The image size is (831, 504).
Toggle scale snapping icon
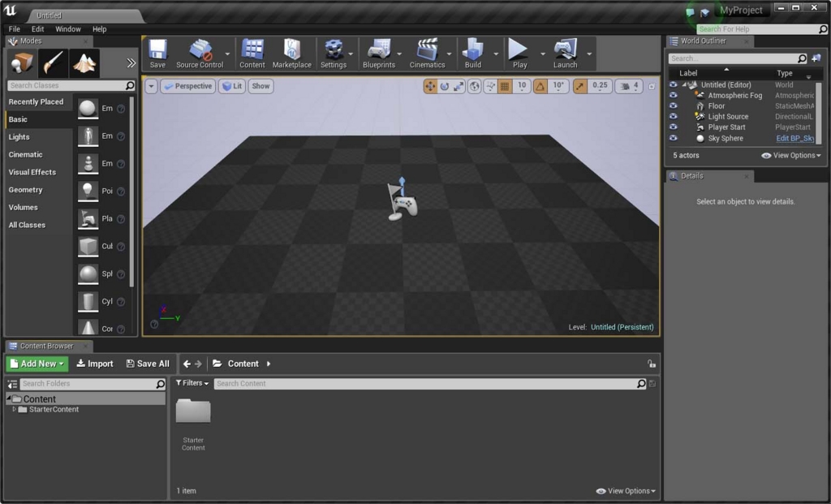[580, 86]
